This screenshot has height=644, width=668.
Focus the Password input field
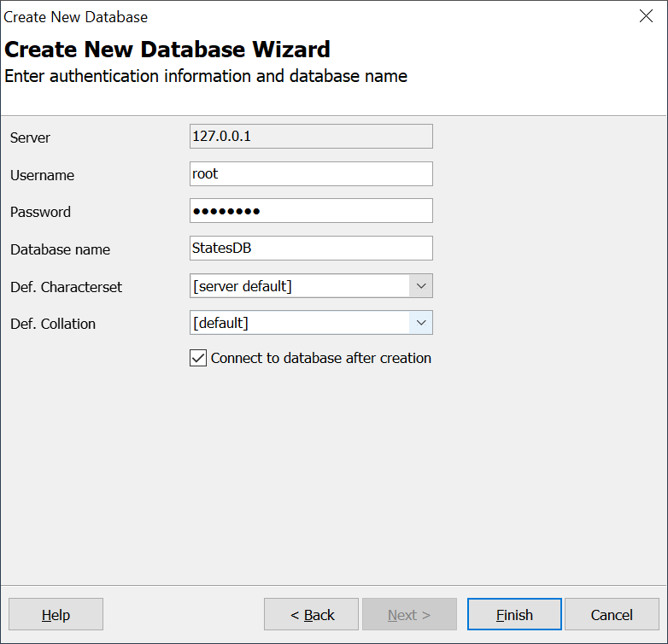(x=311, y=210)
